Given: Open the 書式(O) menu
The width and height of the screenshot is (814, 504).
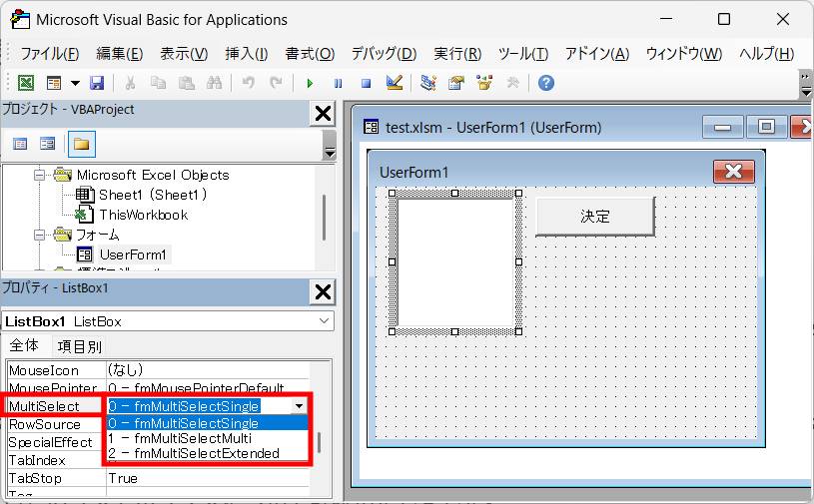Looking at the screenshot, I should 310,54.
